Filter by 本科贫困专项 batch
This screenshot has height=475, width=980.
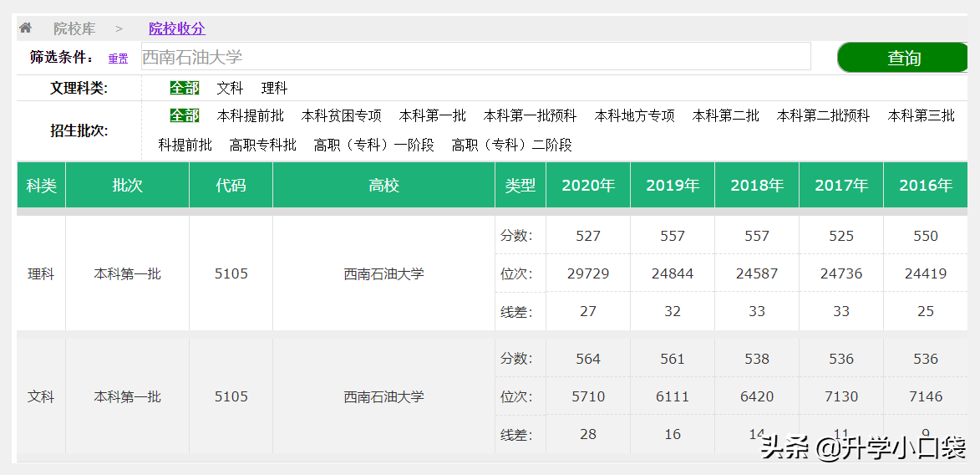click(341, 115)
